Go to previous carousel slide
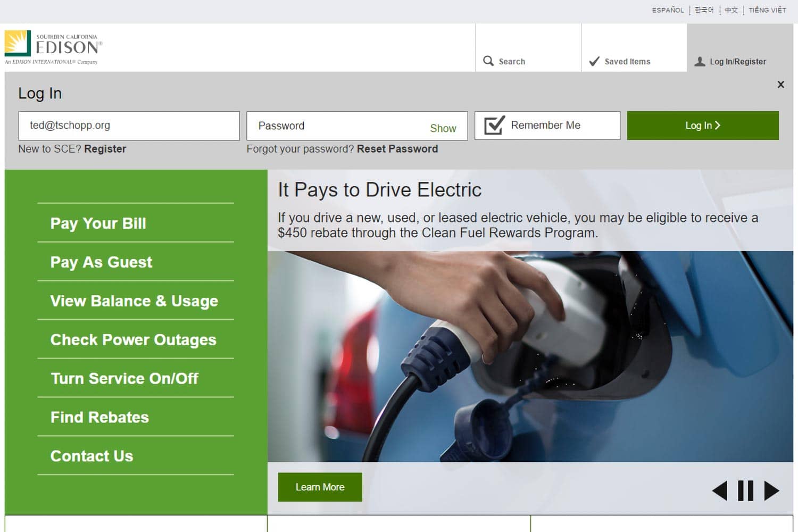 [720, 491]
